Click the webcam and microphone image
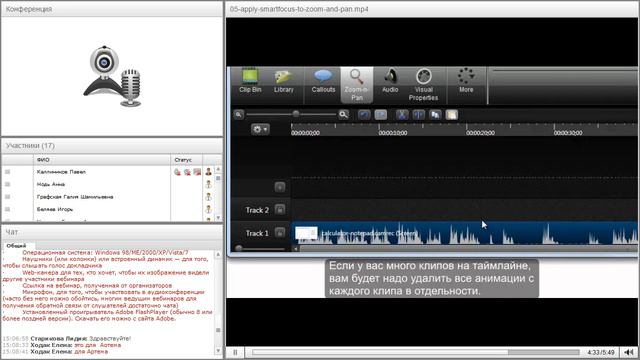 (113, 76)
